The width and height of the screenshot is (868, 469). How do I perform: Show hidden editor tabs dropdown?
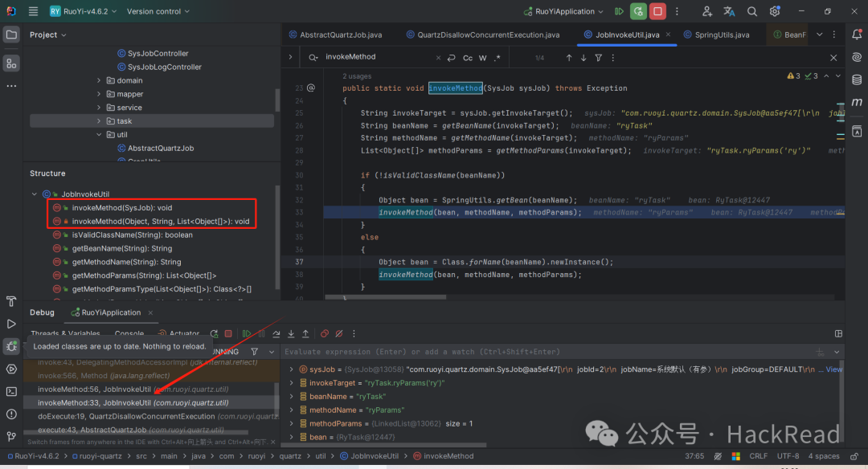(819, 35)
